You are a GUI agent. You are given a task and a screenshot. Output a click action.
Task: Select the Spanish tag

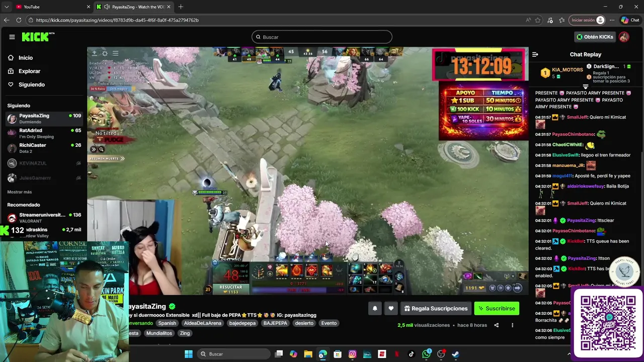pyautogui.click(x=167, y=323)
